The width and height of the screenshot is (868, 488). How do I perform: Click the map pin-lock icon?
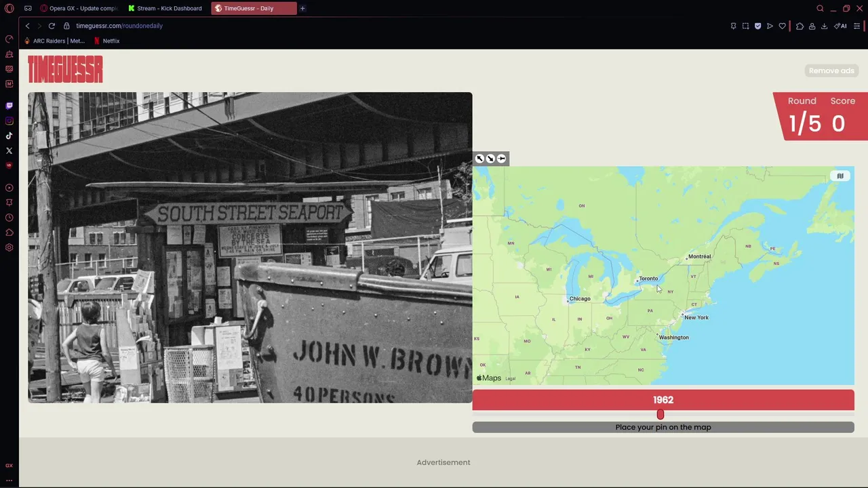tap(501, 159)
